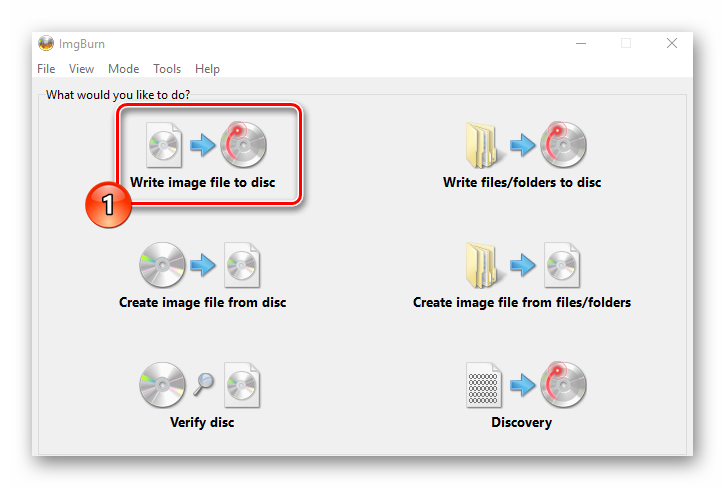Choose the Create image file from disc label
Viewport: 725px width, 488px height.
coord(203,303)
